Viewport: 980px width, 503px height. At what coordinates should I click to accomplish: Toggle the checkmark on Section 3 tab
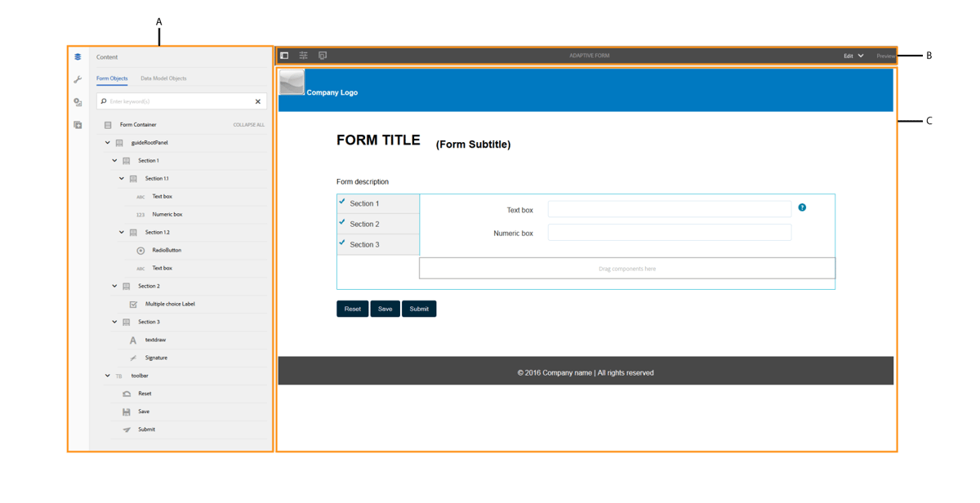tap(343, 243)
